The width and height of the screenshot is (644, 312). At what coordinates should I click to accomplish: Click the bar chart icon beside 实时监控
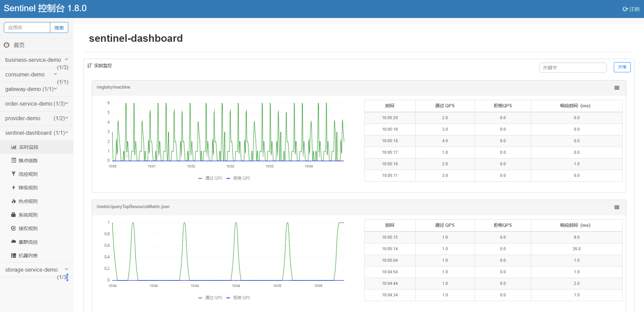(14, 147)
